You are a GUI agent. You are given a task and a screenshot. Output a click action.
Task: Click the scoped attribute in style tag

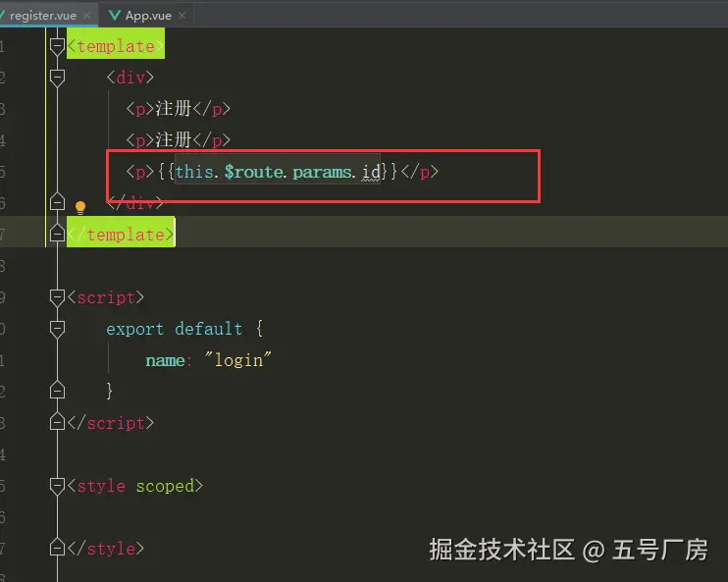pos(165,486)
